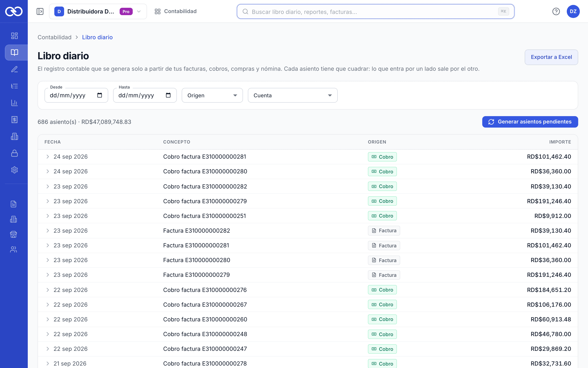The image size is (588, 368).
Task: Click the second building sidebar icon below the document icon
Action: [x=14, y=219]
